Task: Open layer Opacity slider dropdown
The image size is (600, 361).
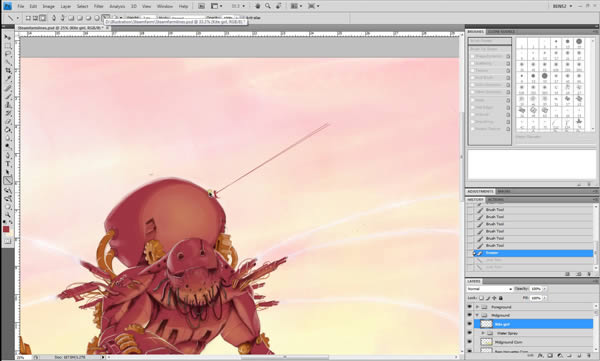Action: pyautogui.click(x=545, y=289)
